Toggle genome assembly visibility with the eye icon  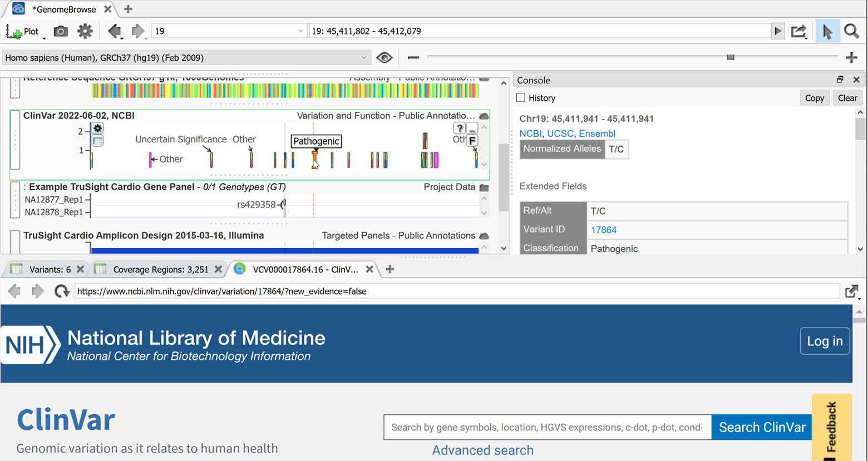click(x=384, y=57)
